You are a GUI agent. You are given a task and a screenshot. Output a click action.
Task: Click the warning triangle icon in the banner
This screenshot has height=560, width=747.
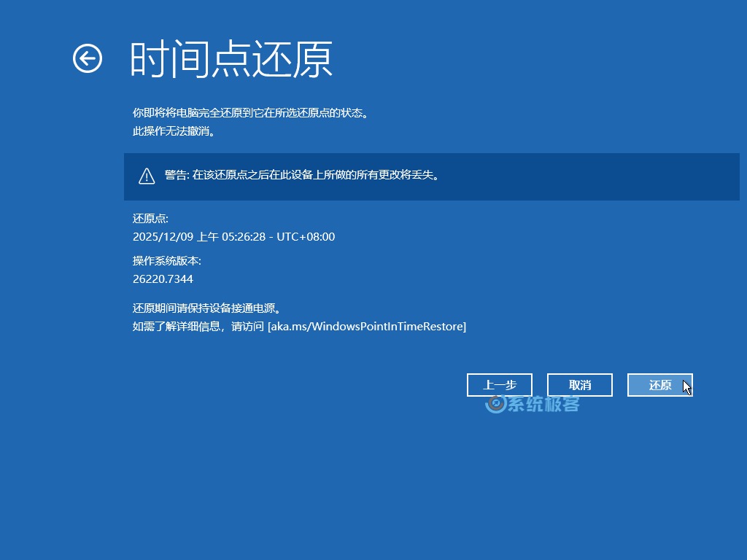[x=147, y=176]
